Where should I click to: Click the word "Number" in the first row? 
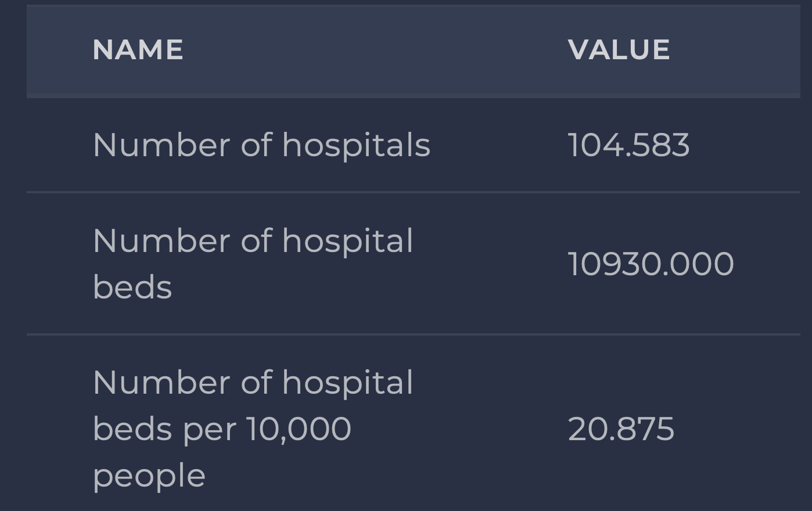pyautogui.click(x=161, y=145)
